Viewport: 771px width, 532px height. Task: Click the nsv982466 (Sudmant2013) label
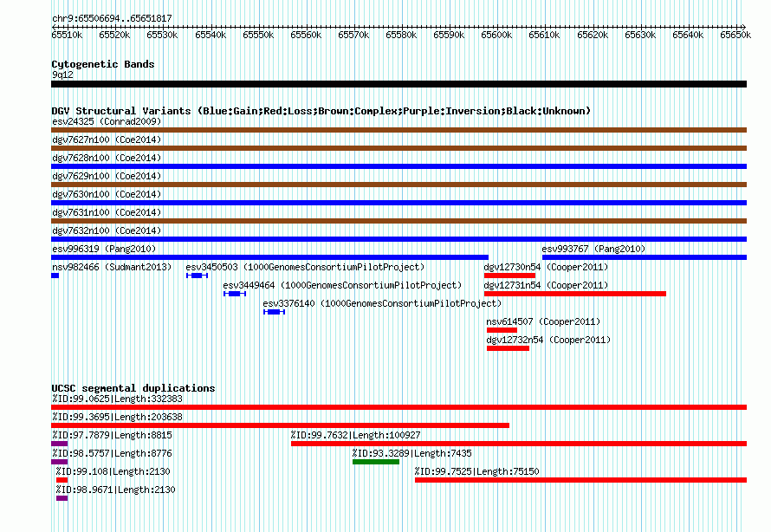(x=112, y=267)
